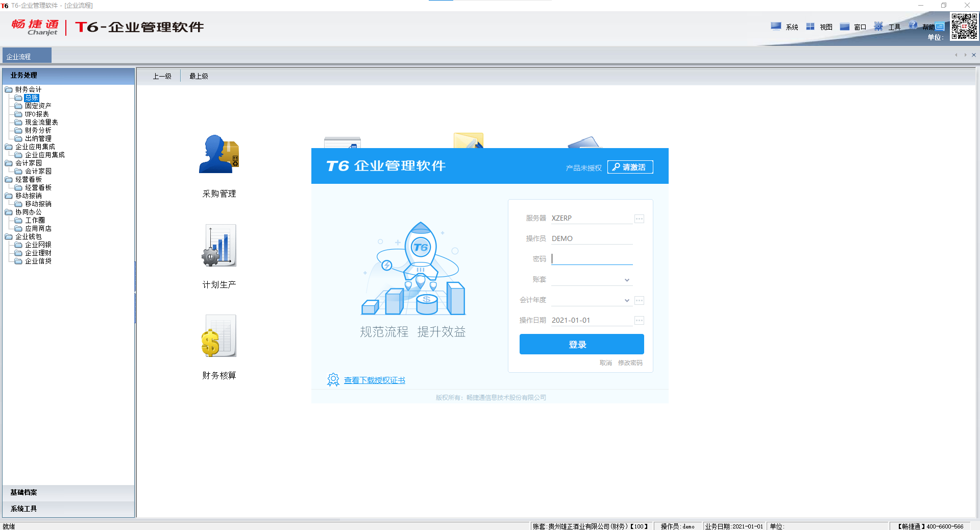
Task: Click the 账套 status bar entry
Action: tap(591, 526)
